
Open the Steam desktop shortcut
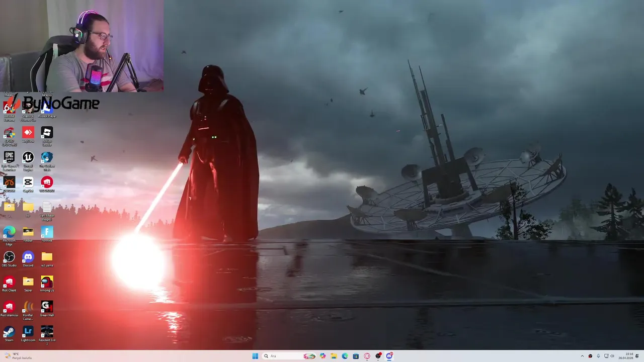click(9, 334)
